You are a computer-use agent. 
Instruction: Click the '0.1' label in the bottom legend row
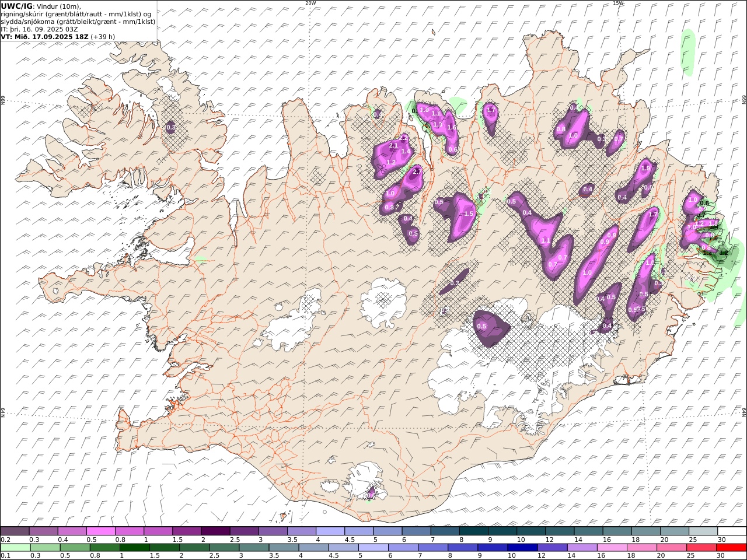(5, 556)
